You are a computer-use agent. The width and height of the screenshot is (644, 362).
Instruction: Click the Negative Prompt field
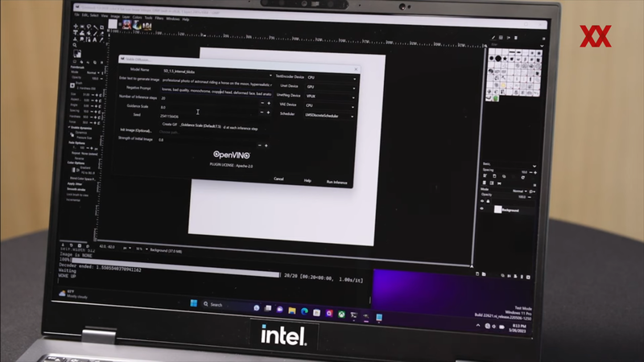pyautogui.click(x=216, y=91)
